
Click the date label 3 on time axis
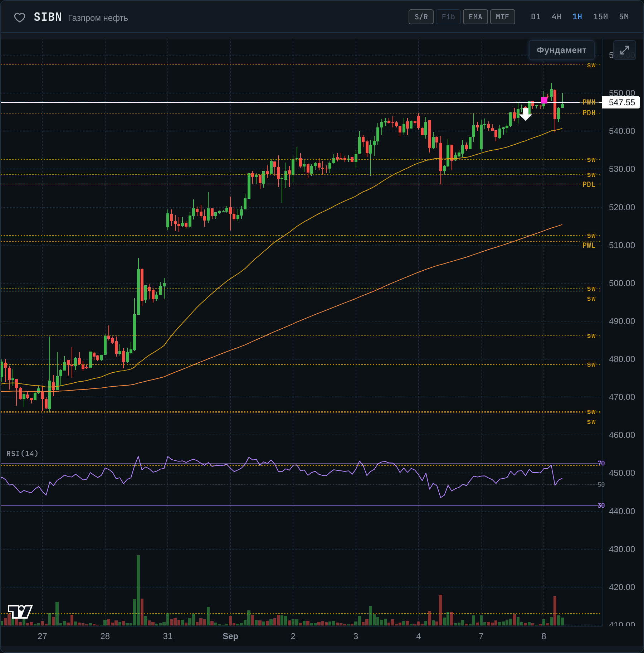pos(356,636)
